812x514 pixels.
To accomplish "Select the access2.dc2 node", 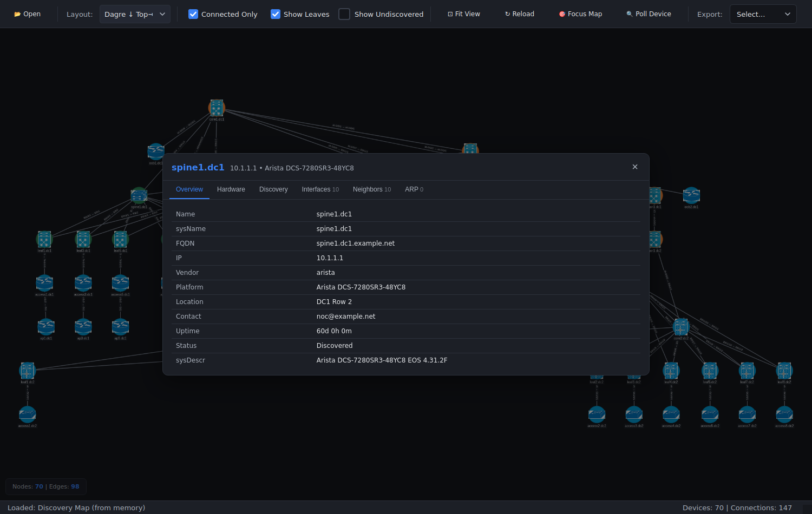I will 597,414.
